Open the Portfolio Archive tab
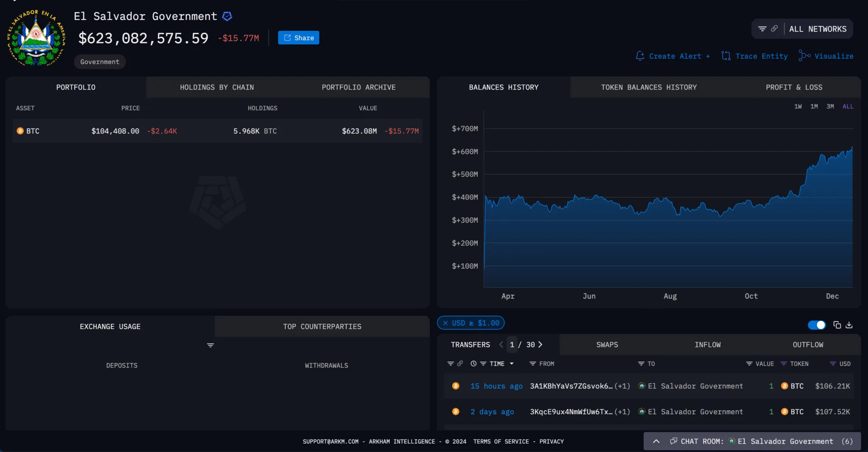Screen dimensions: 868x452 point(359,87)
